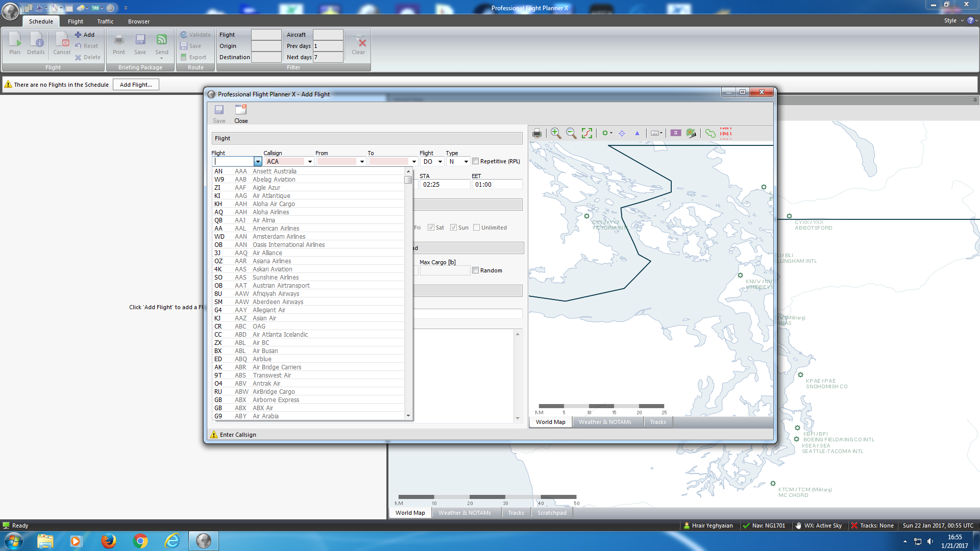Click Close icon in Add Flight dialog
Image resolution: width=980 pixels, height=551 pixels.
coord(241,114)
